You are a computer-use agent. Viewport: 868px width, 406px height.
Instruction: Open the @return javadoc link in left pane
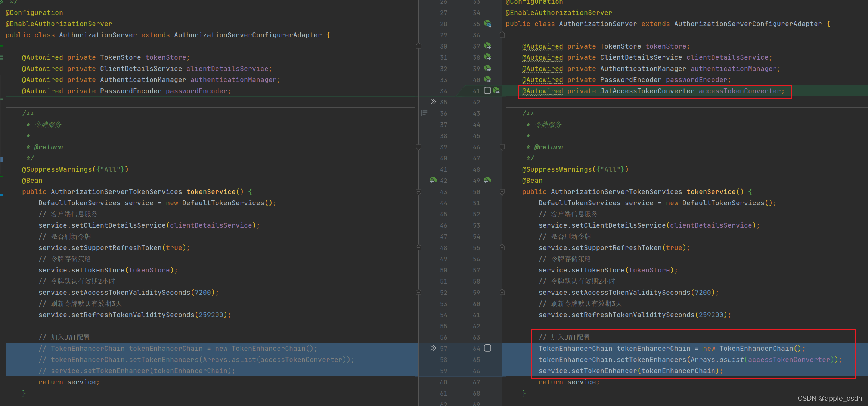(x=49, y=147)
